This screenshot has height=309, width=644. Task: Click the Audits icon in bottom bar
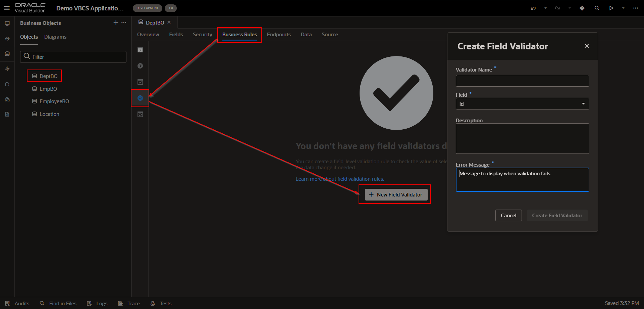click(7, 303)
